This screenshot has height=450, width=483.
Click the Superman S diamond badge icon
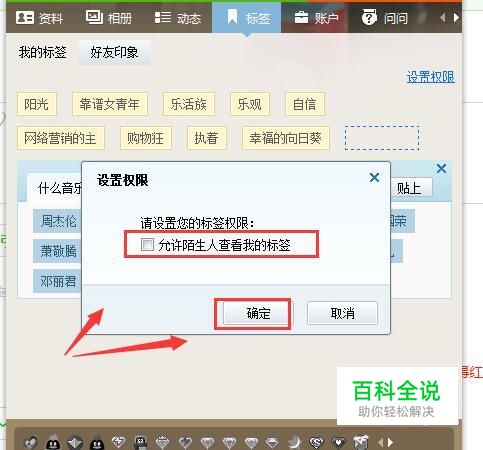tap(316, 442)
